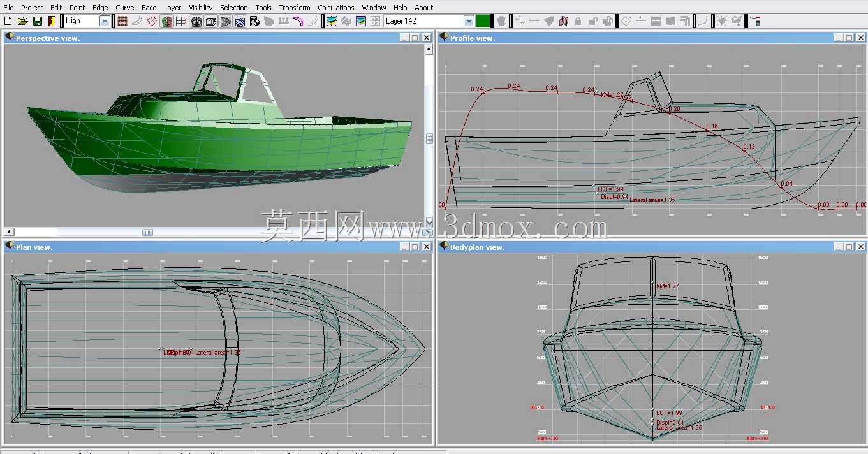
Task: Click the new control curve icon
Action: pyautogui.click(x=702, y=21)
